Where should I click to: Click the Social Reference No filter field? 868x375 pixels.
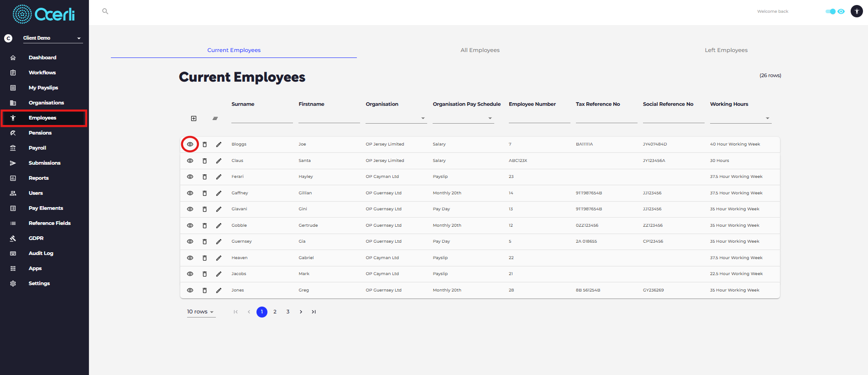click(674, 118)
